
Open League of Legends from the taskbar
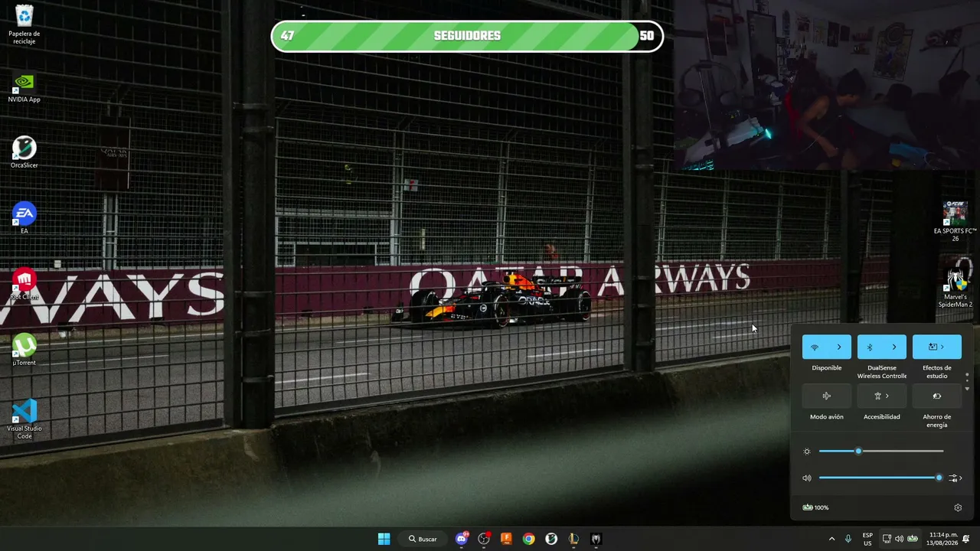pos(573,539)
